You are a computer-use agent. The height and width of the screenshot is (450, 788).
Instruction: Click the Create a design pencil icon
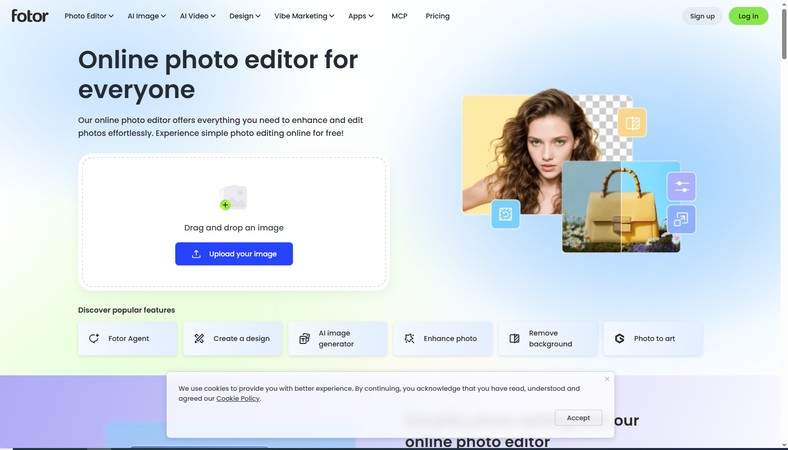(x=199, y=338)
